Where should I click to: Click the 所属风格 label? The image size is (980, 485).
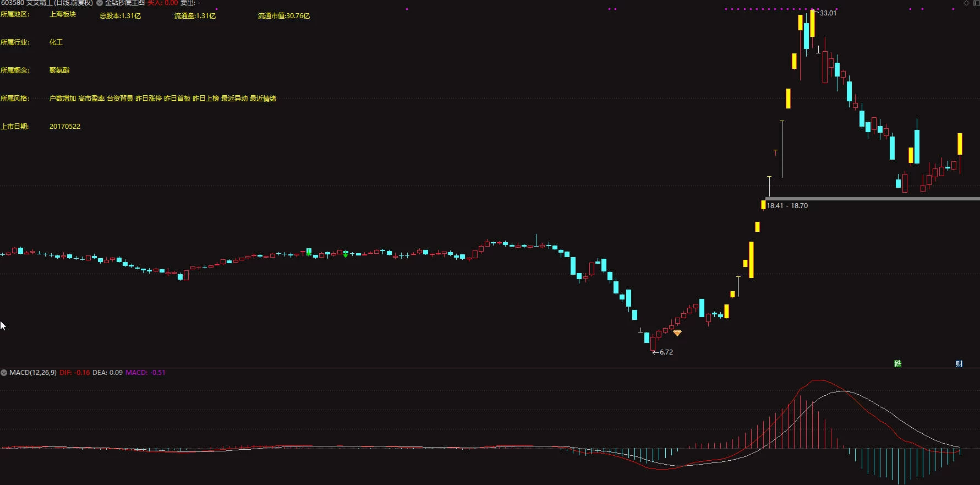point(15,99)
